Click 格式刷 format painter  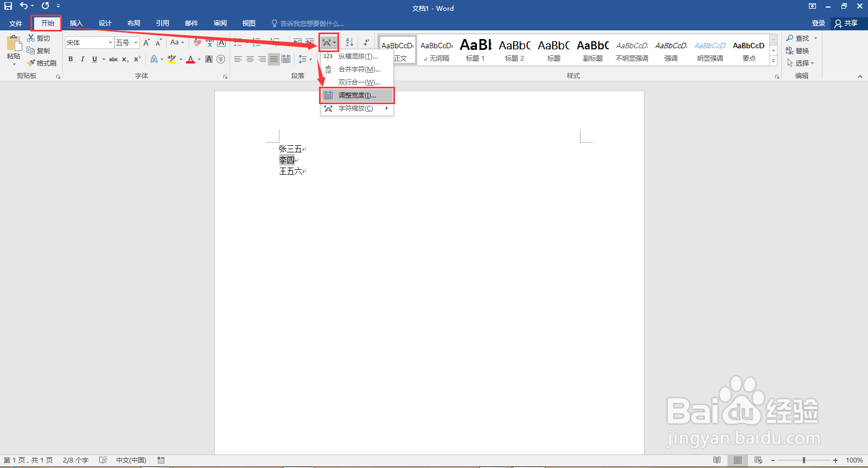click(x=42, y=63)
